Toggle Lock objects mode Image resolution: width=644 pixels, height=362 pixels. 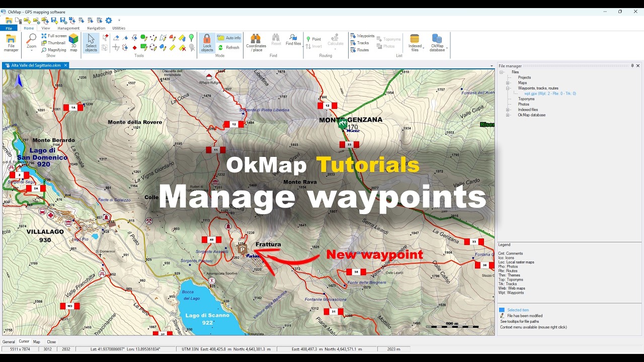207,43
